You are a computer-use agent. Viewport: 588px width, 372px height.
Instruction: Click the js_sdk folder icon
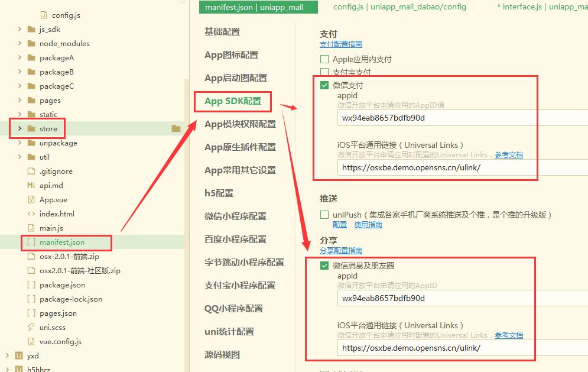[x=31, y=30]
